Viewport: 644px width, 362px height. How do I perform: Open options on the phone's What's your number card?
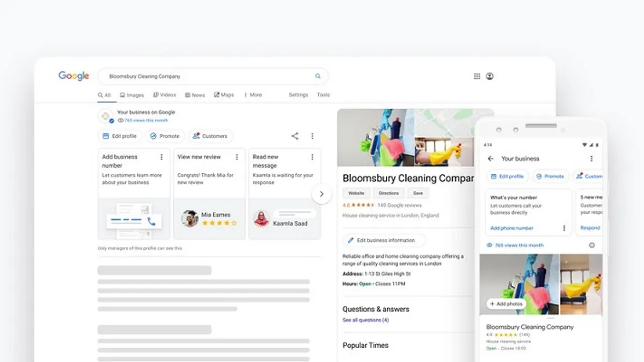pos(563,228)
